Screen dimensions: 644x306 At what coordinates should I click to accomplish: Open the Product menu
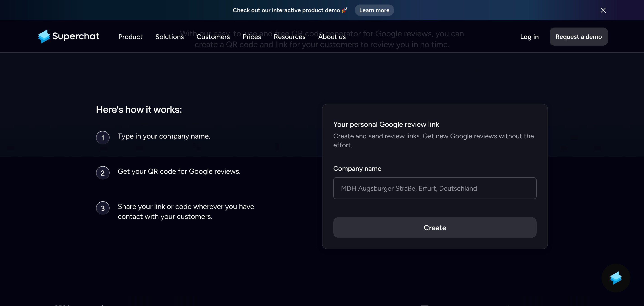(130, 37)
